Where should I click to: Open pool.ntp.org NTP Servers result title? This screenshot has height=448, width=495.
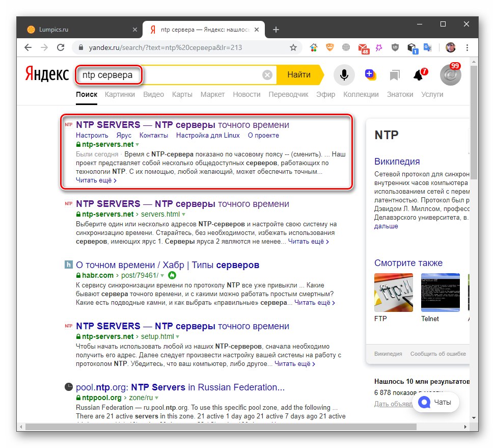[180, 387]
